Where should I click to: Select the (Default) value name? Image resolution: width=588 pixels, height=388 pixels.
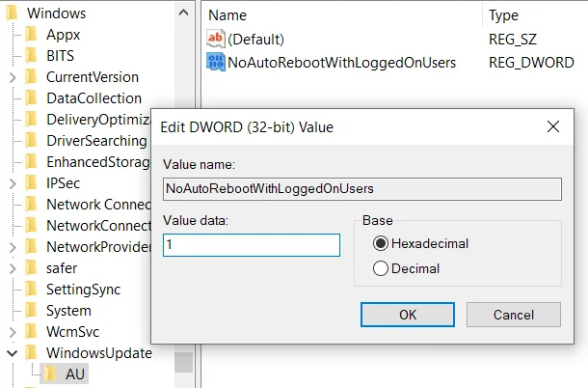255,39
